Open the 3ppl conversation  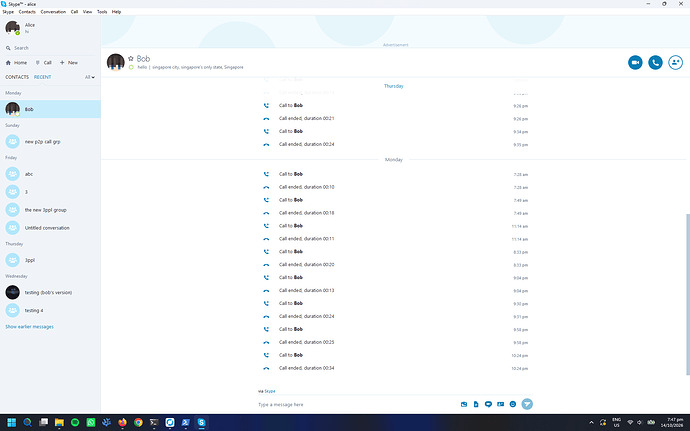pos(50,260)
